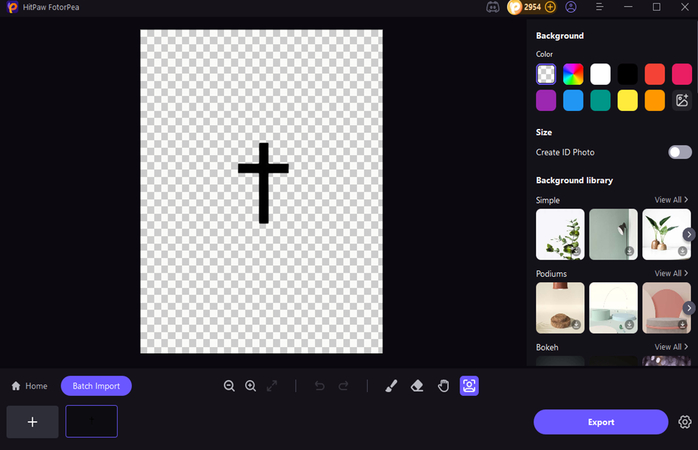Select the green wall lamp Simple background
The image size is (698, 450).
613,234
